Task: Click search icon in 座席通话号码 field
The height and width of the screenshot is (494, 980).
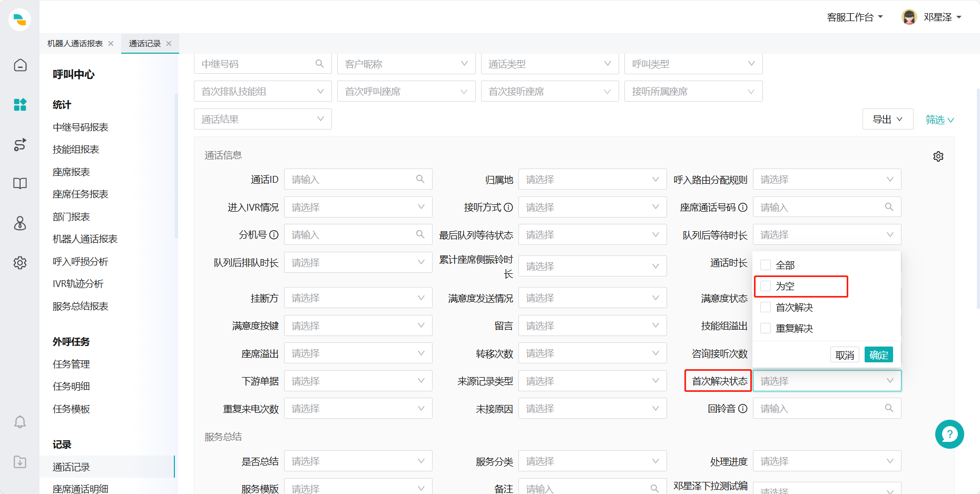Action: (889, 207)
